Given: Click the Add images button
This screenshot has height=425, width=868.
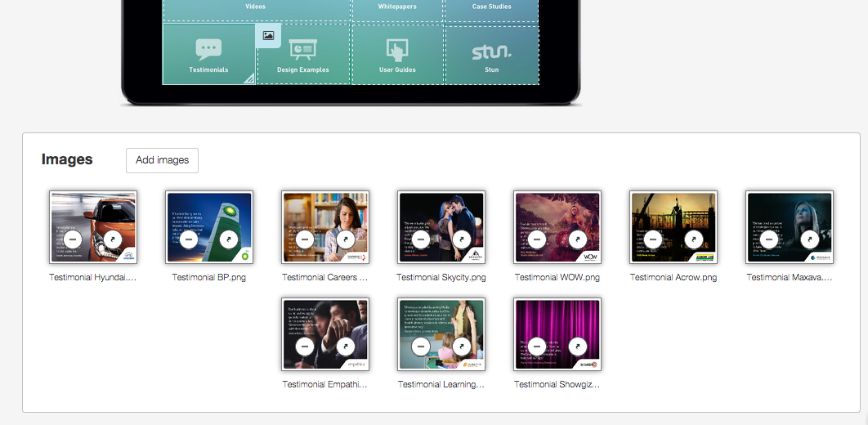Looking at the screenshot, I should [162, 160].
